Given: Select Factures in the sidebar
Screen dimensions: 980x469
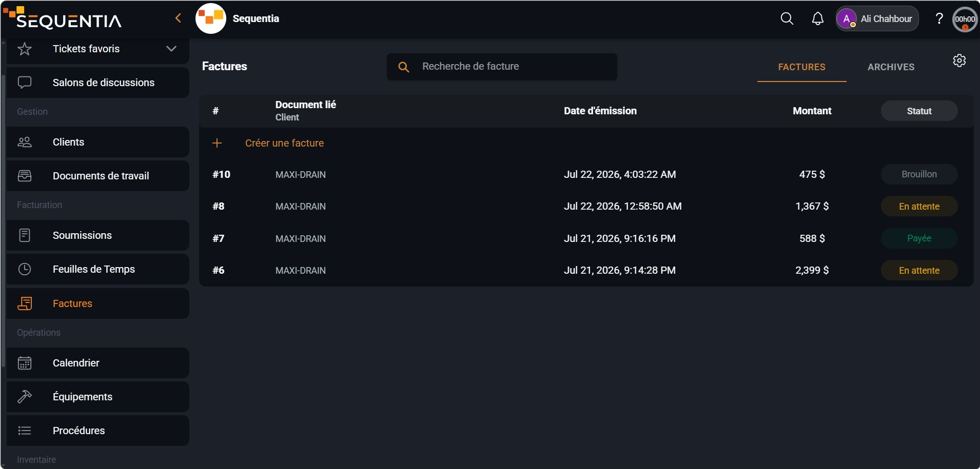Looking at the screenshot, I should (98, 303).
